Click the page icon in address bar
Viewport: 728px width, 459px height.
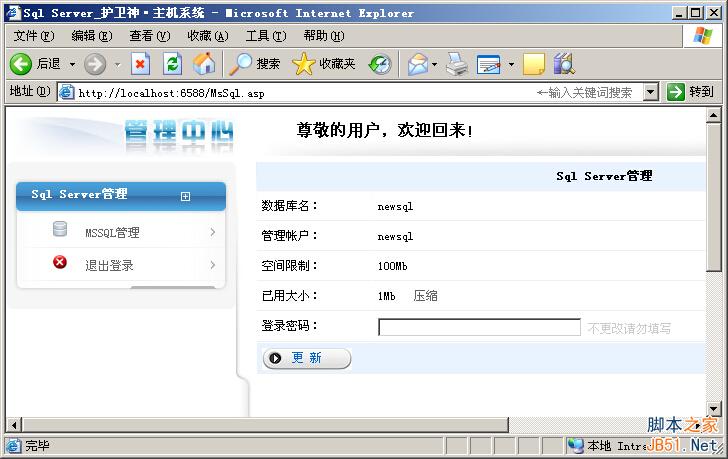point(66,92)
